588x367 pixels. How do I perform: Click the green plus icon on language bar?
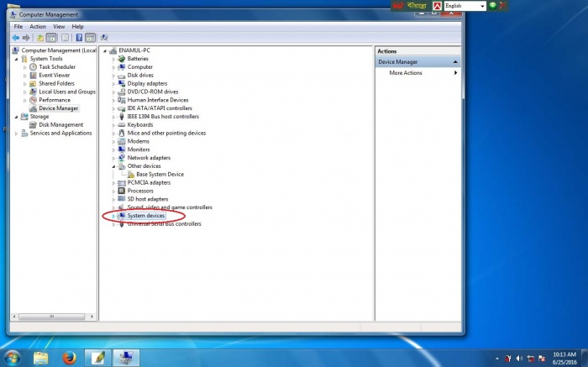[493, 6]
